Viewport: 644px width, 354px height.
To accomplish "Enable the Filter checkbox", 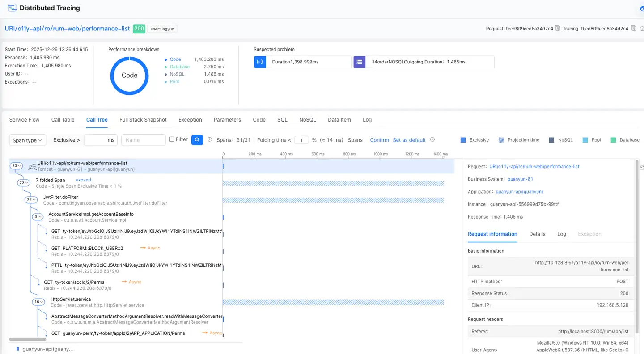I will [172, 139].
